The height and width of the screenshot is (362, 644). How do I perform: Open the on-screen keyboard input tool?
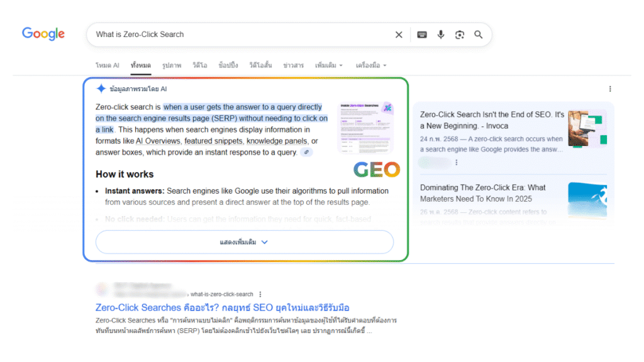(x=422, y=35)
